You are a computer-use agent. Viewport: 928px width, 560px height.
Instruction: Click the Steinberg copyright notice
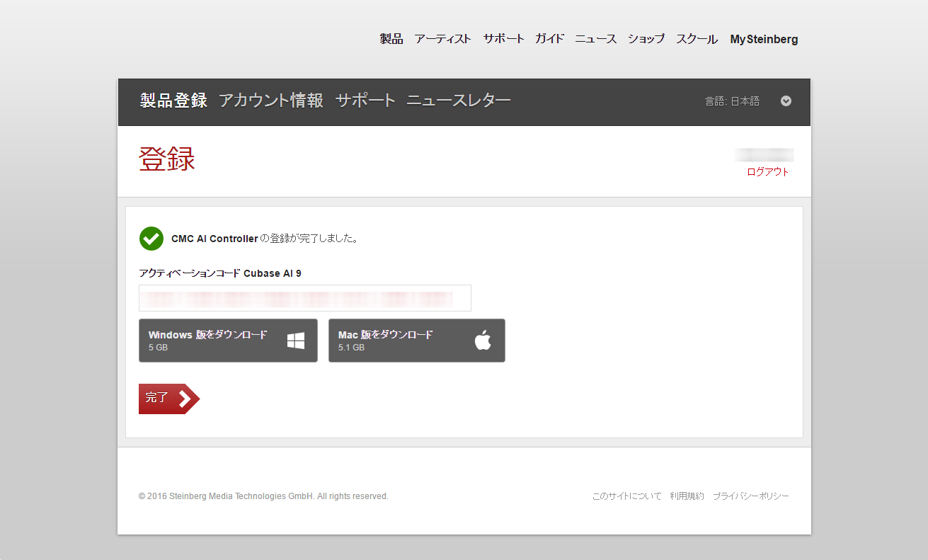click(263, 496)
